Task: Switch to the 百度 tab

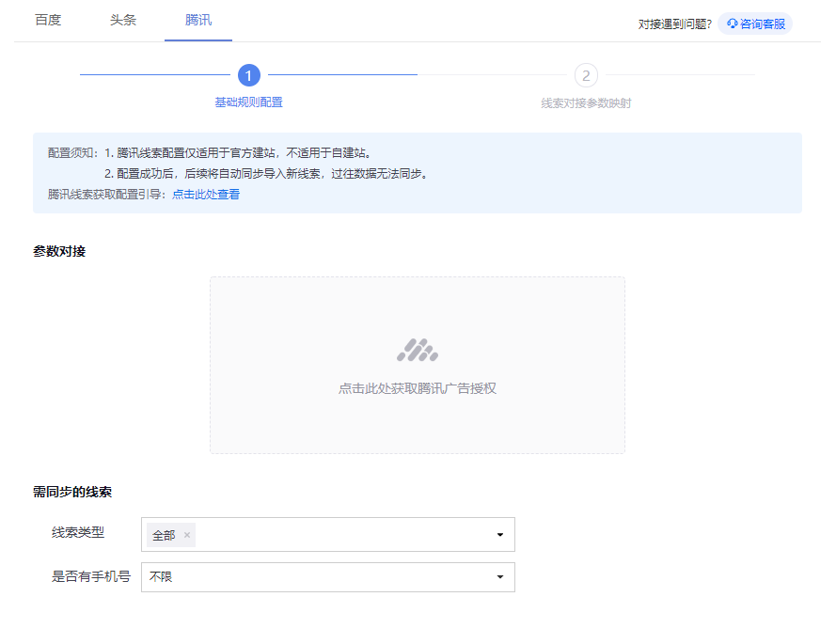Action: click(48, 21)
